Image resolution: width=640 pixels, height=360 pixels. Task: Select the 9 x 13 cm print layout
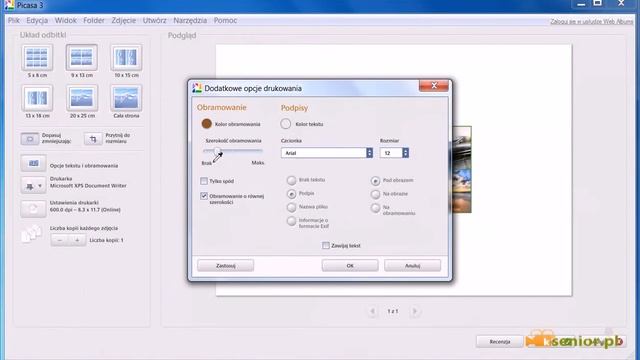[x=82, y=58]
